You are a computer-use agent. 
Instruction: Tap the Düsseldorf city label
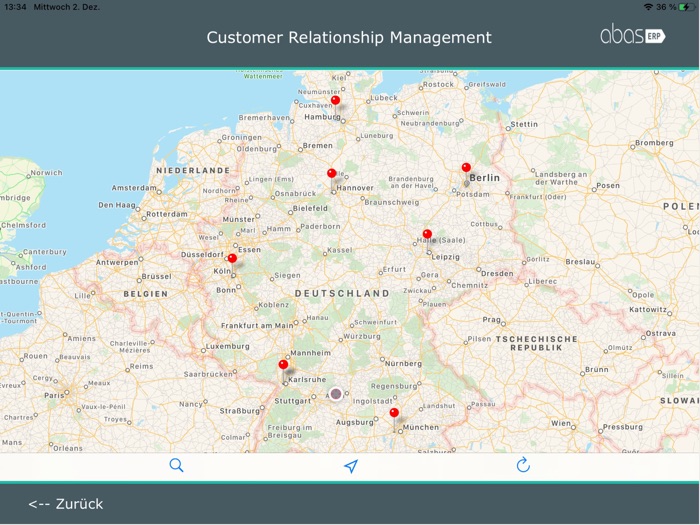tap(202, 254)
